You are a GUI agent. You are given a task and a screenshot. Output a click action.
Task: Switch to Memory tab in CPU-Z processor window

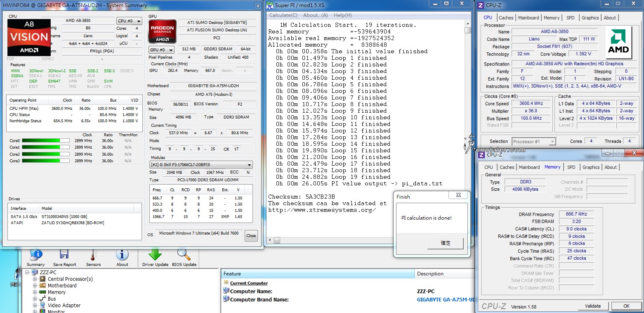[552, 18]
